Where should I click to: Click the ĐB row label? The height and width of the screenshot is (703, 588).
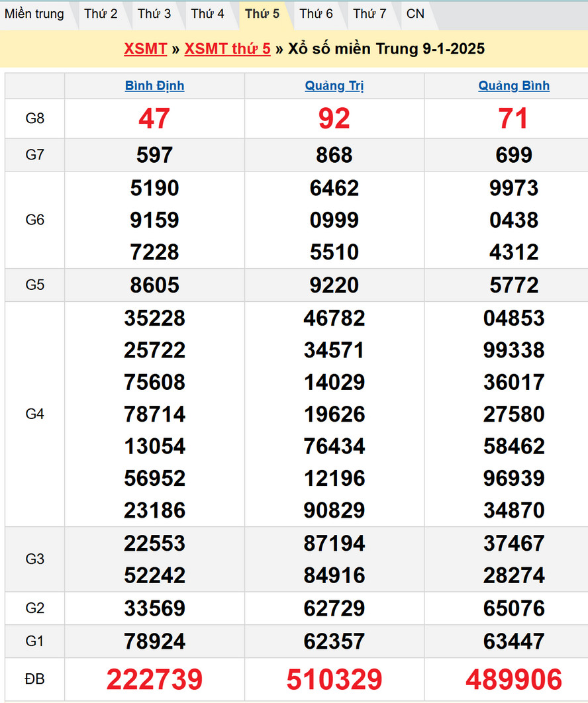[34, 679]
